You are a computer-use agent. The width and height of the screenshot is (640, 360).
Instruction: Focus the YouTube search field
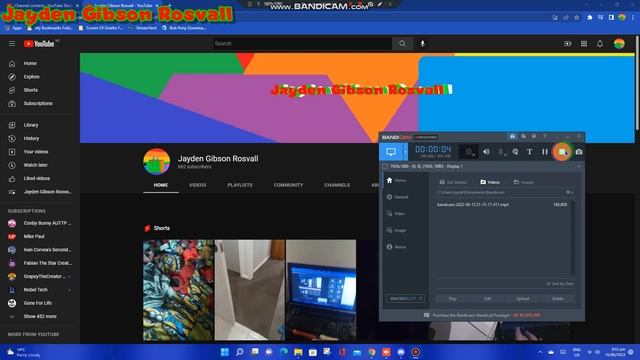click(x=302, y=44)
